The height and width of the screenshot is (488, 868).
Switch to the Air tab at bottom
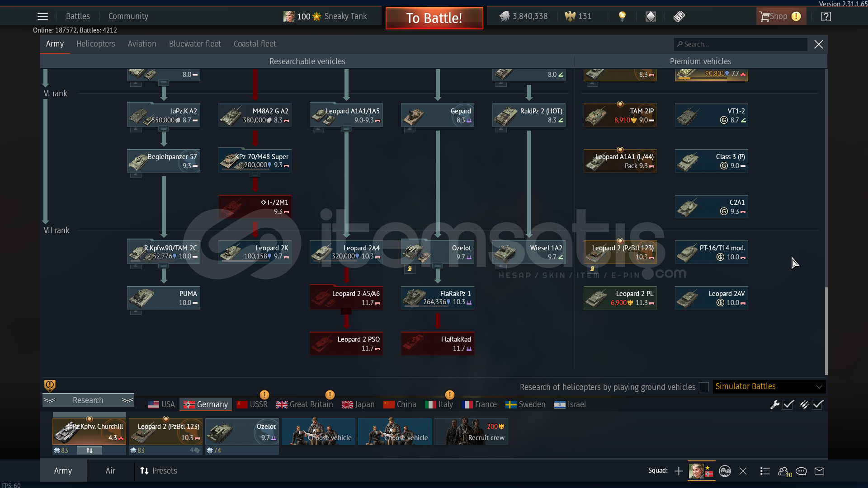(x=110, y=471)
